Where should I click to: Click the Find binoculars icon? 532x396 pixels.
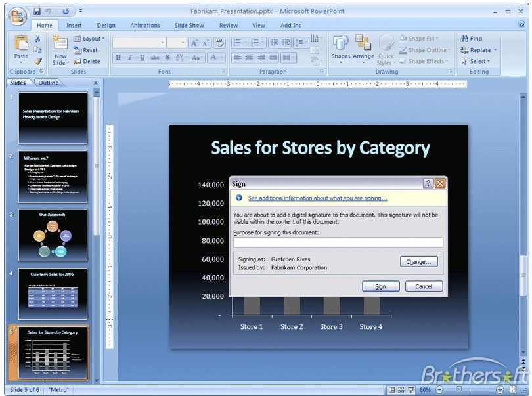click(464, 38)
